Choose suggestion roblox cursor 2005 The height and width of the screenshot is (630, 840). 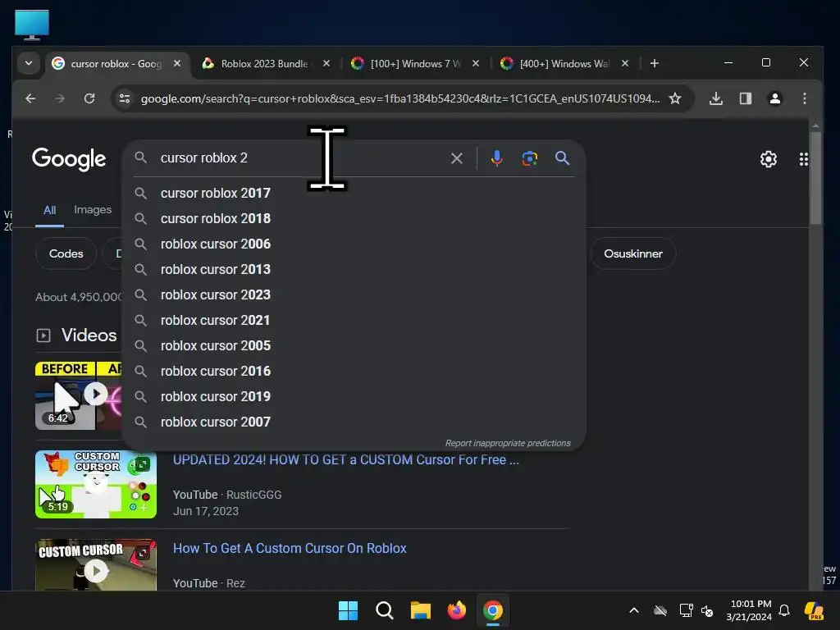354,345
